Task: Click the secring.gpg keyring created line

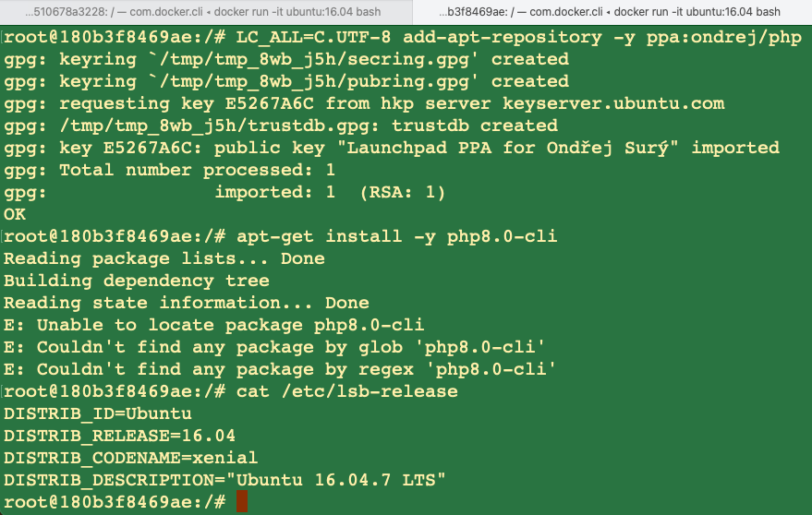Action: click(x=286, y=59)
